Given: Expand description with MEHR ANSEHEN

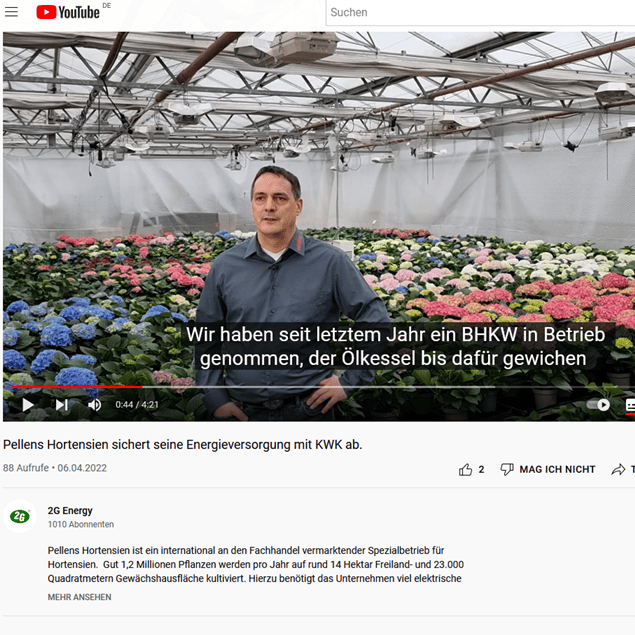Looking at the screenshot, I should pos(79,597).
